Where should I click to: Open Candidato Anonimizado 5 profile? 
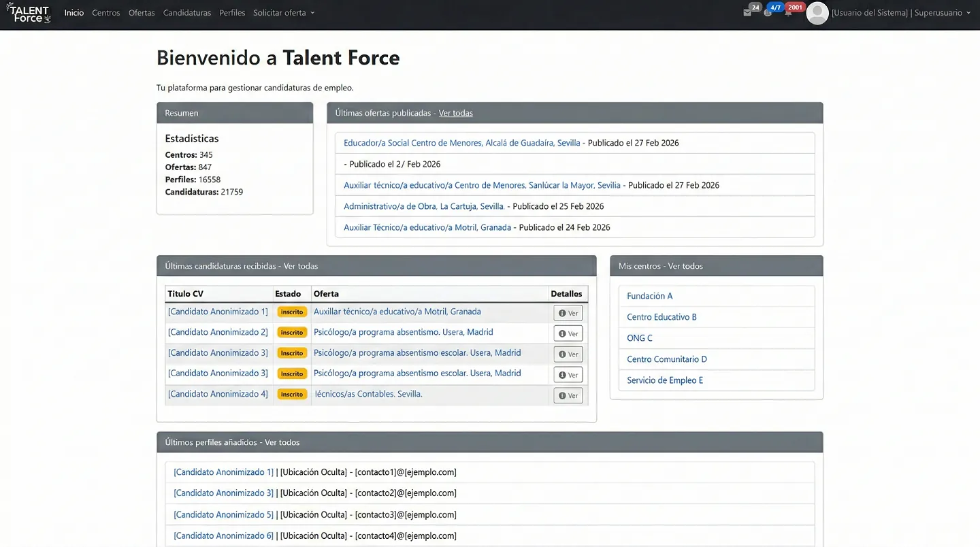(x=223, y=515)
